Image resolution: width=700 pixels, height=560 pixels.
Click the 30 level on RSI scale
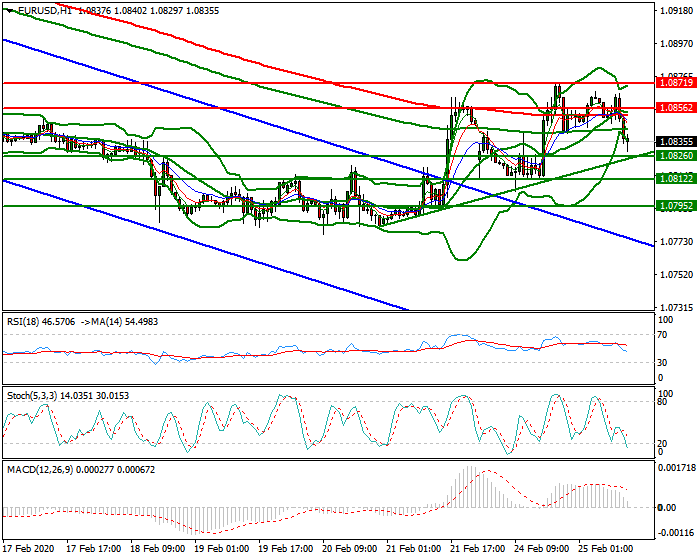coord(662,363)
